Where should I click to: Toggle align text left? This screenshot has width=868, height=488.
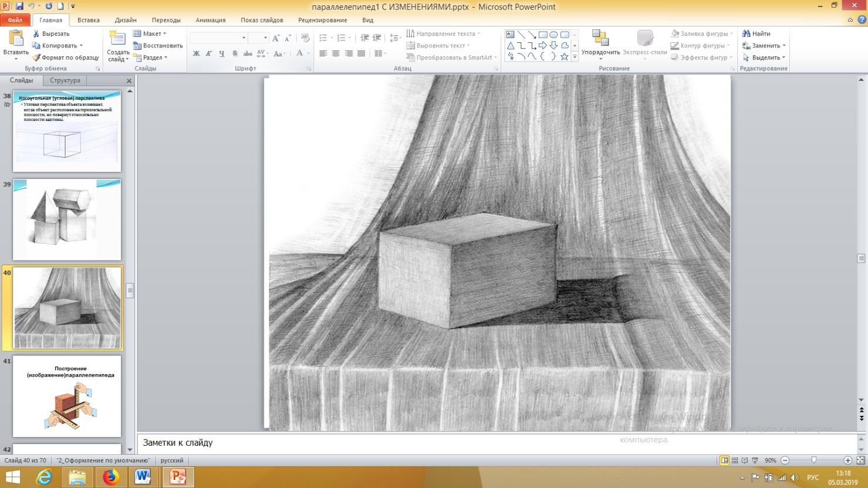[323, 53]
